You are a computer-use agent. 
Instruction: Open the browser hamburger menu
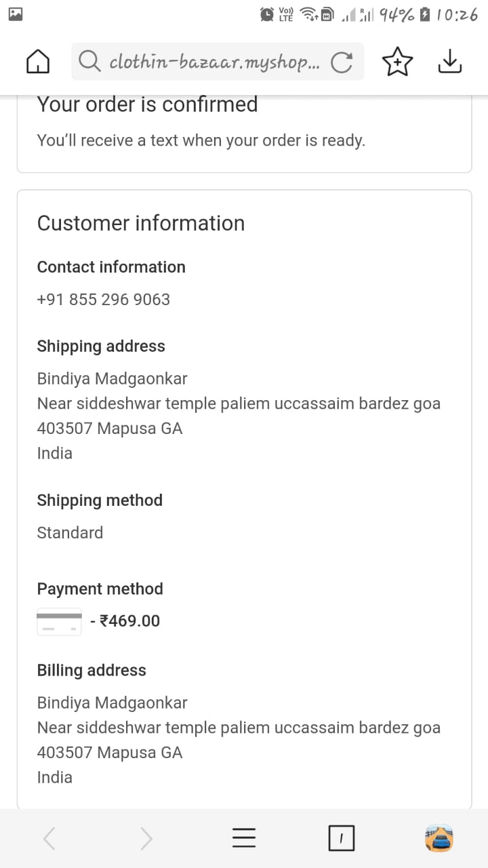[x=244, y=839]
